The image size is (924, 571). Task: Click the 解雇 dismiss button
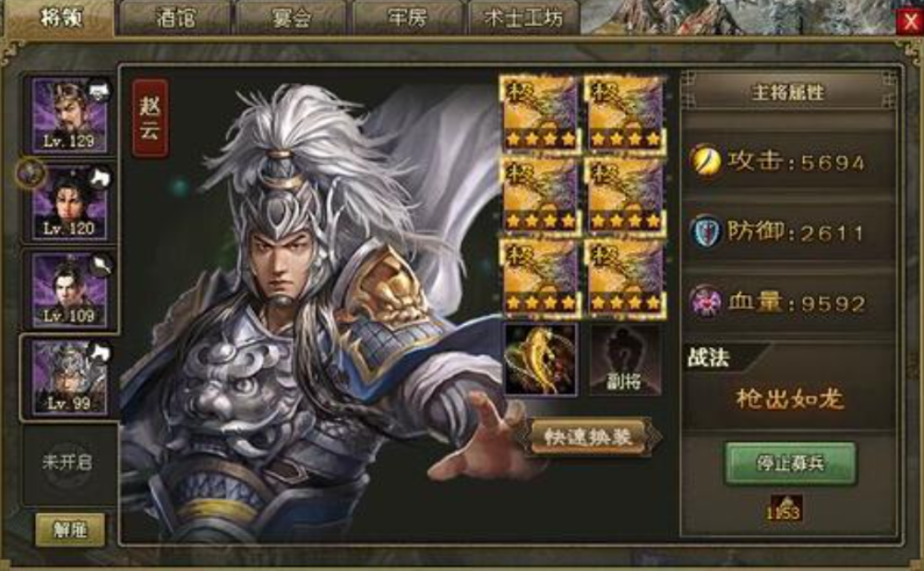70,529
